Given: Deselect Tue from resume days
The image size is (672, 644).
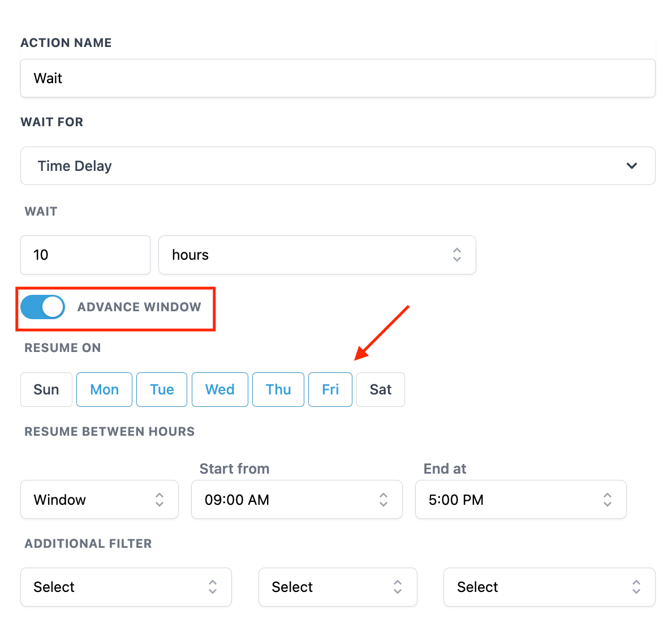Looking at the screenshot, I should [162, 389].
